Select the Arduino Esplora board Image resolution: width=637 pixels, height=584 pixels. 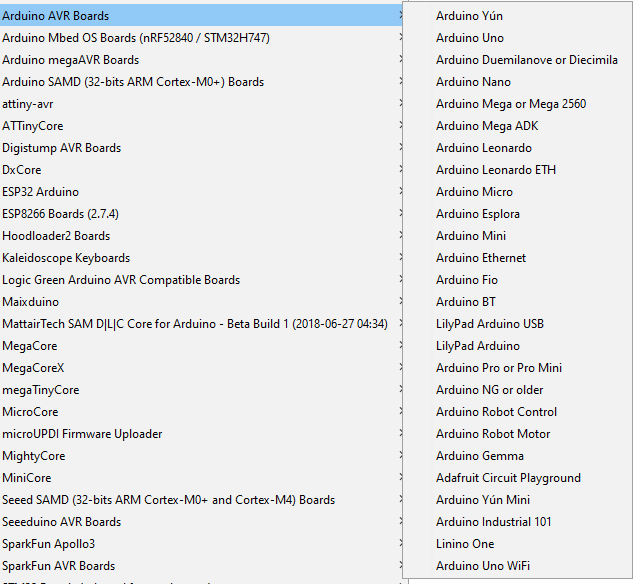518,214
